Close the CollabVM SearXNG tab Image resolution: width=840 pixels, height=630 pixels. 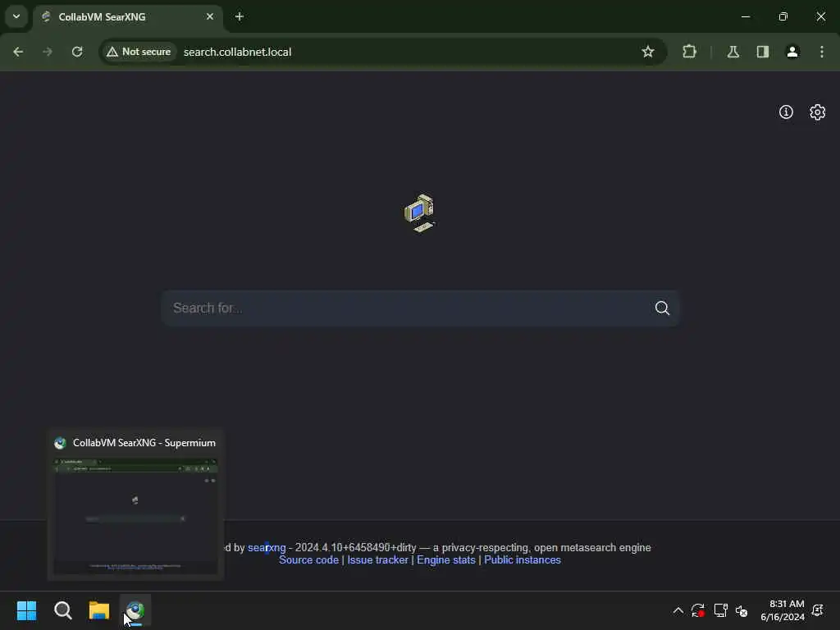(210, 16)
